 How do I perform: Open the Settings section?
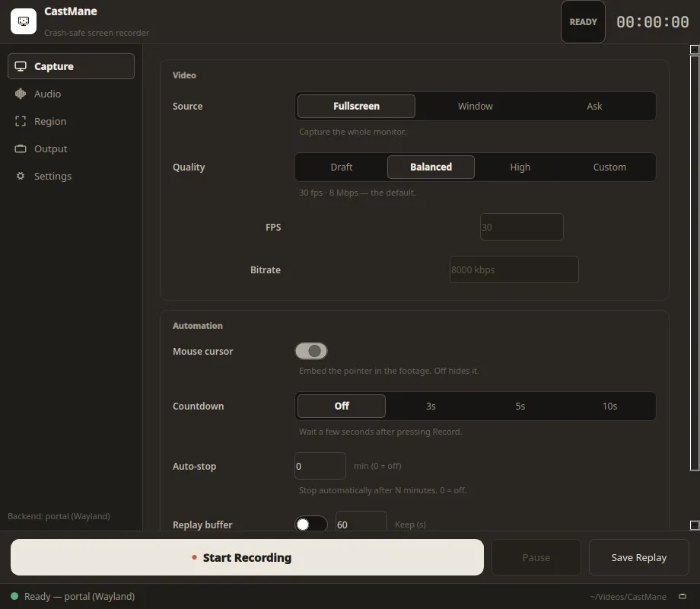click(x=71, y=176)
